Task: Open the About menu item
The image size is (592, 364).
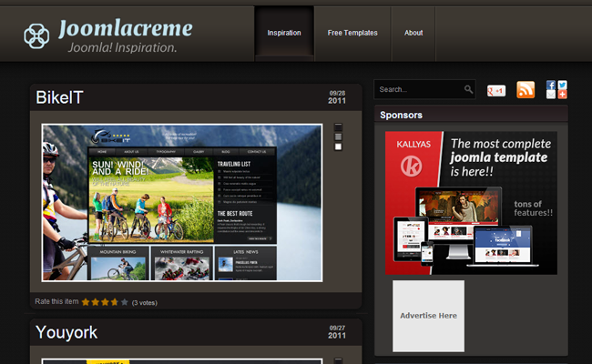Action: pyautogui.click(x=413, y=33)
